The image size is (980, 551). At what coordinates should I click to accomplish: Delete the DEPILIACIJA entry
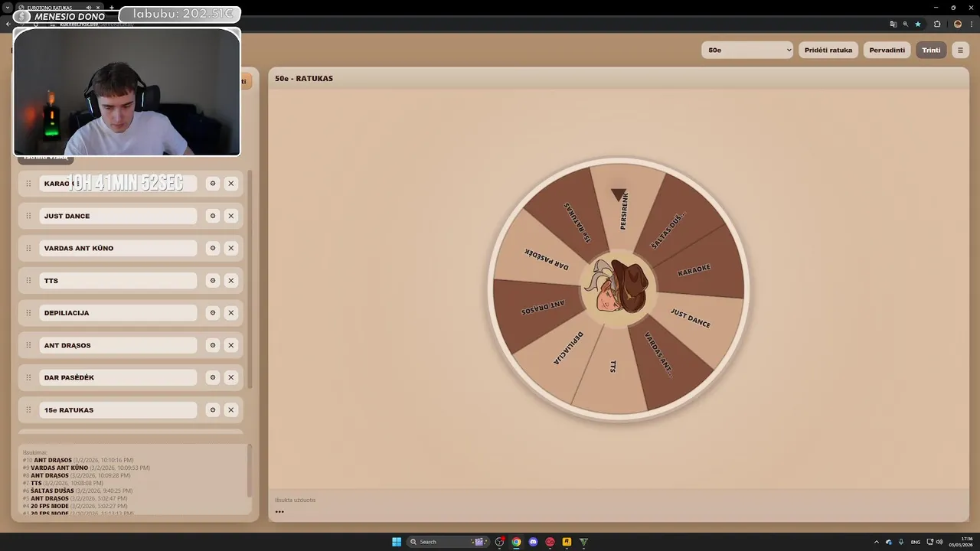231,313
